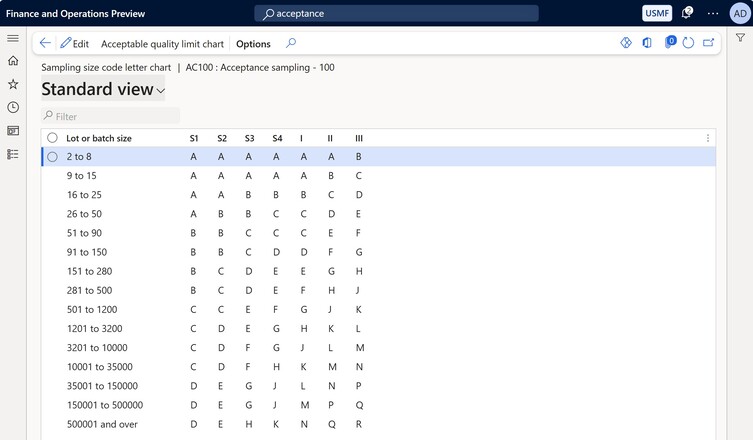
Task: Click the Edit button
Action: 75,44
